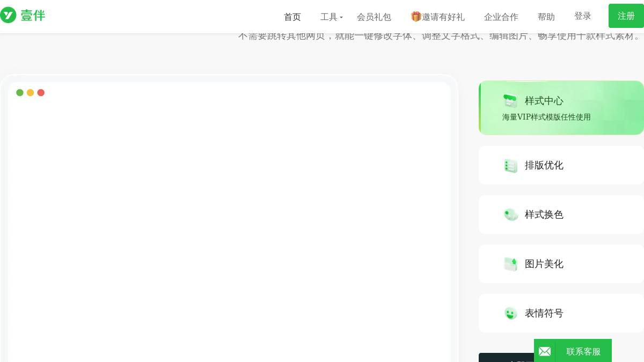Click the 壹伴 logo icon

pyautogui.click(x=8, y=15)
